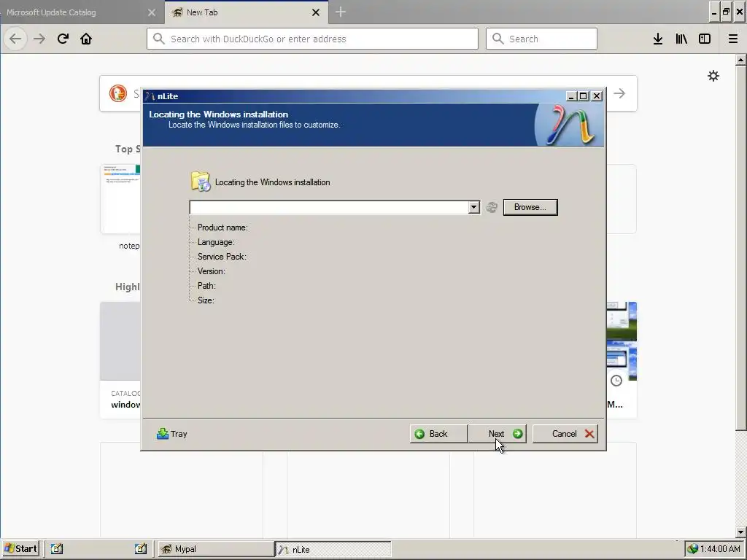Switch to Mypal in the taskbar
The height and width of the screenshot is (560, 747).
pos(216,549)
